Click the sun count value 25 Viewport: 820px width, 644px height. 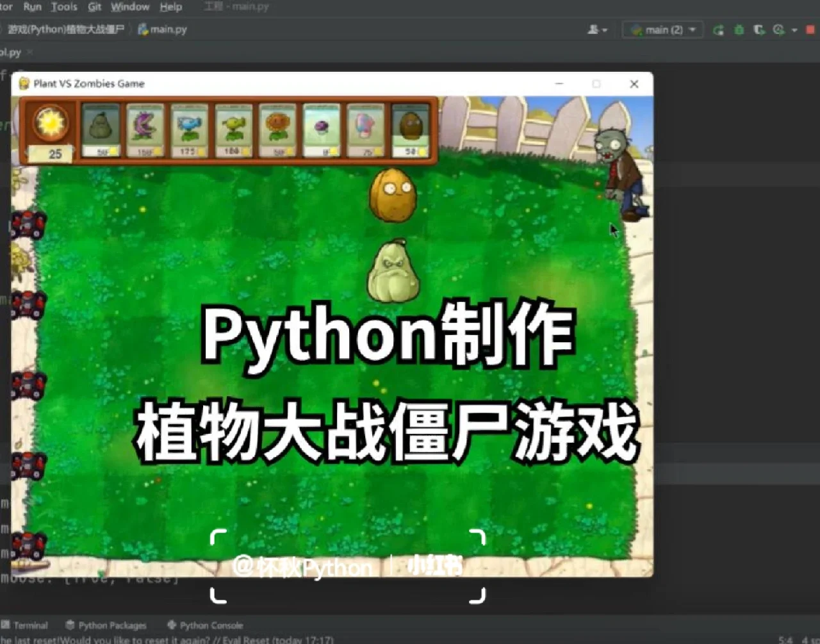(x=55, y=154)
